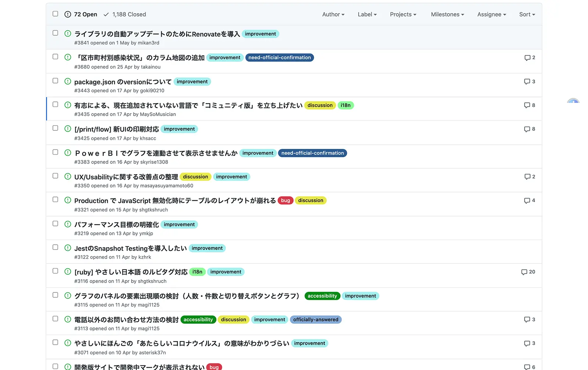Screen dimensions: 588x370
Task: Select checkbox for issue #3680
Action: pos(55,57)
